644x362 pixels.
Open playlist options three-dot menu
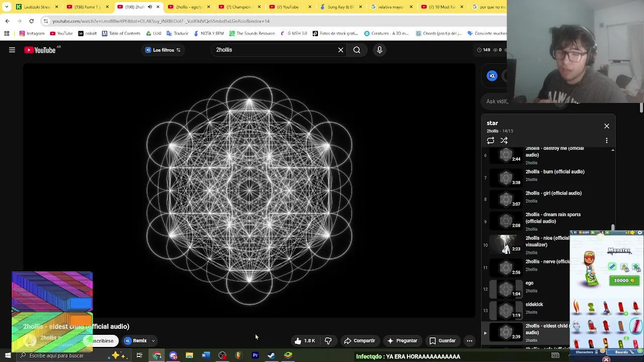607,141
